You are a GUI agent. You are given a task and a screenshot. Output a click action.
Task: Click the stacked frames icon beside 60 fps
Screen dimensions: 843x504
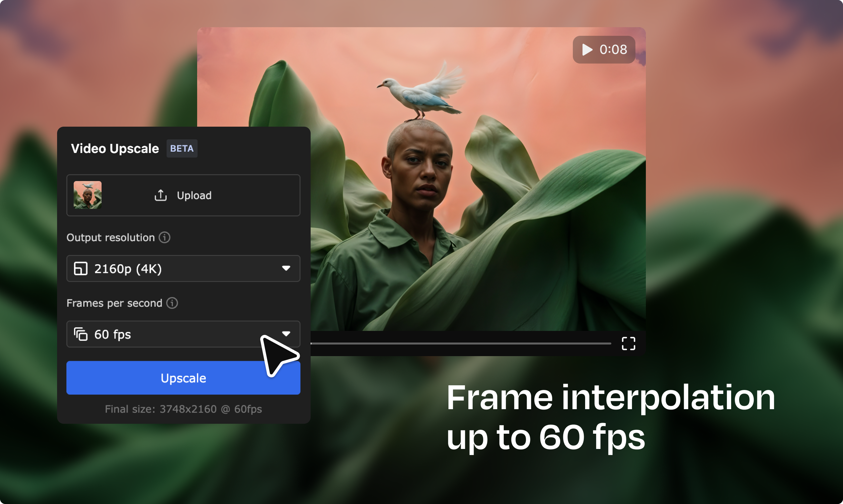[81, 334]
